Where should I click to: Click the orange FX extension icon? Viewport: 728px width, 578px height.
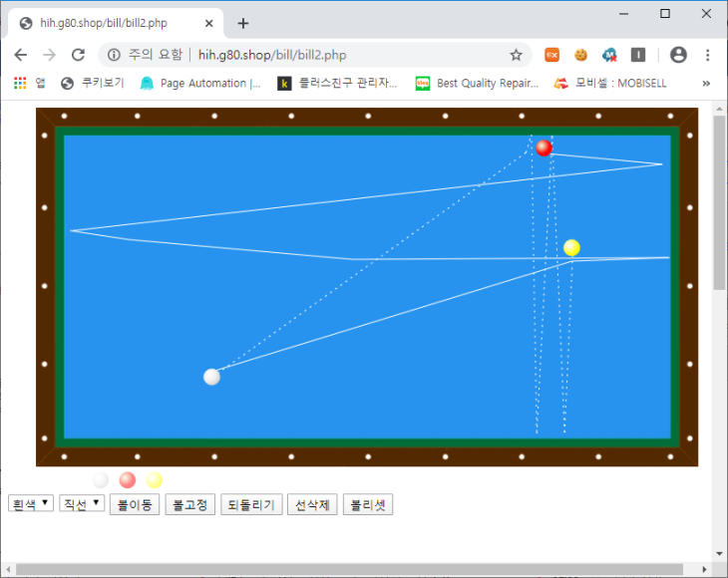point(551,55)
